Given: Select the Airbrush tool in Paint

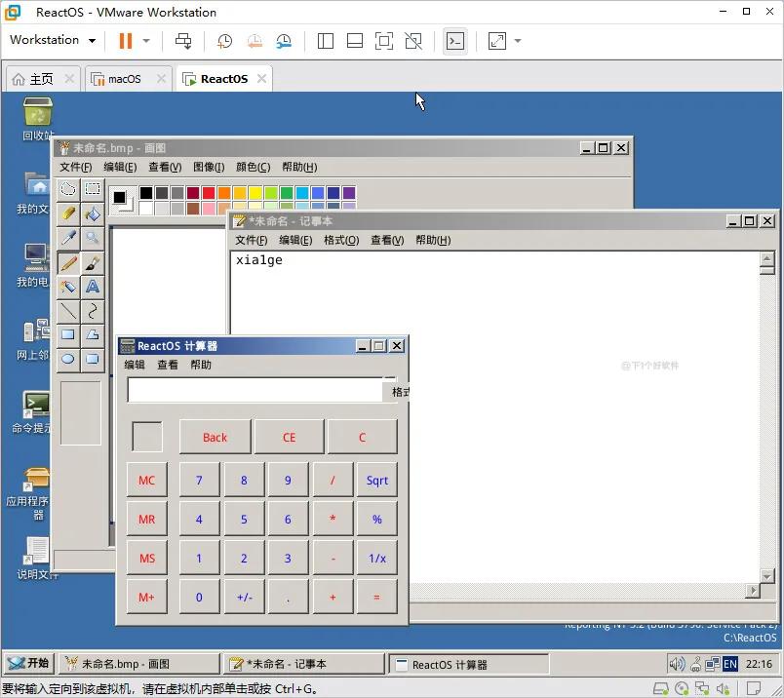Looking at the screenshot, I should click(68, 285).
